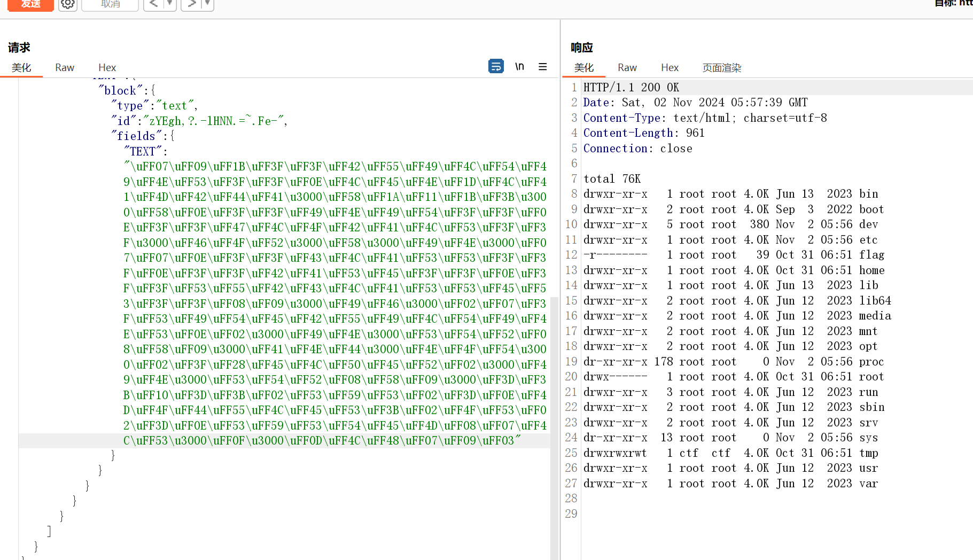Click the directory listing row ending in "sys"

tap(730, 437)
